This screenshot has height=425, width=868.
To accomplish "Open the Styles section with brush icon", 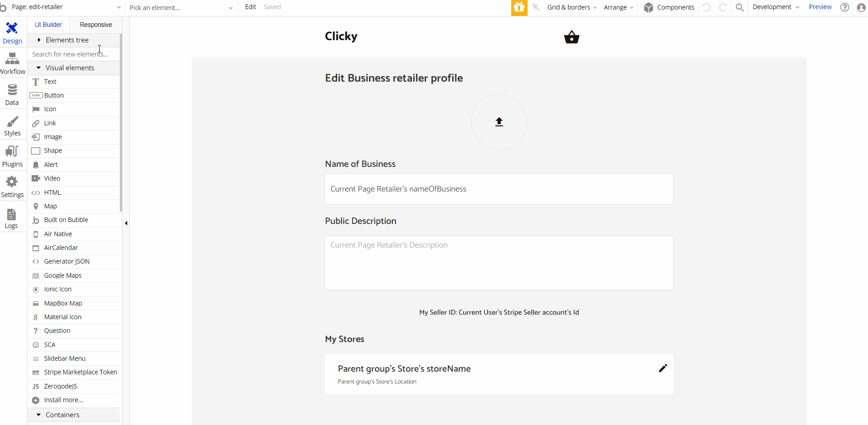I will pyautogui.click(x=12, y=125).
